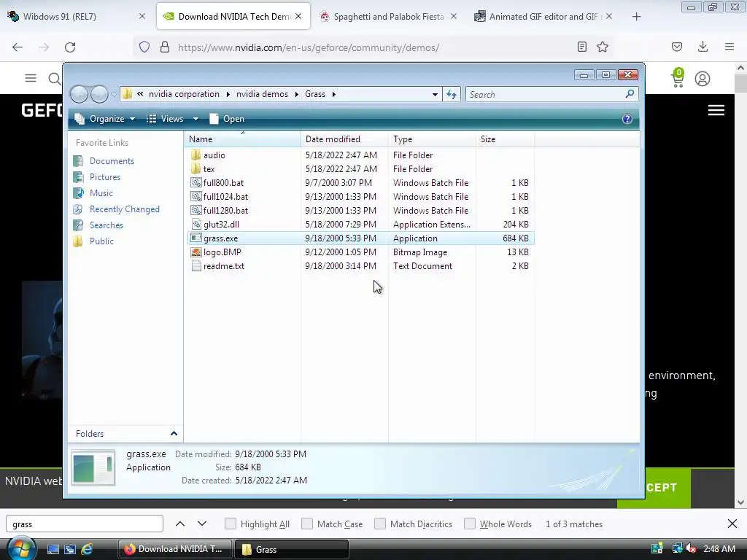Expand address bar history dropdown
This screenshot has height=560, width=747.
tap(435, 94)
